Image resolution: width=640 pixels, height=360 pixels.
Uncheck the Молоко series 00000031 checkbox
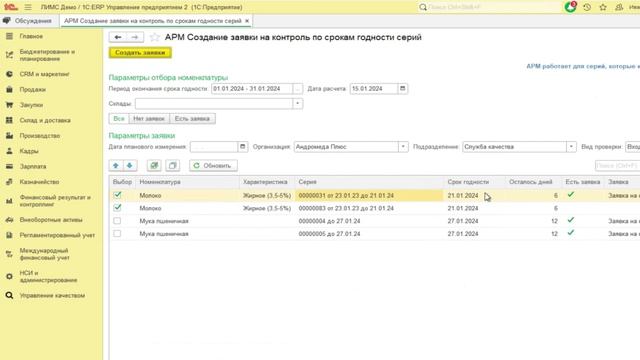pos(118,195)
